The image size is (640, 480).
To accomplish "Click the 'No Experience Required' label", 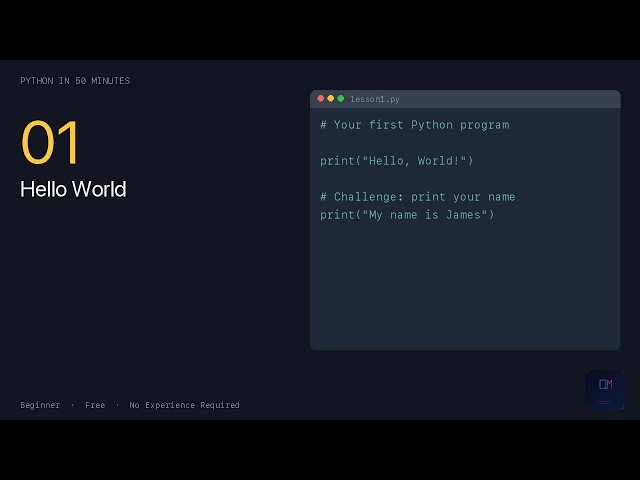I will 184,405.
